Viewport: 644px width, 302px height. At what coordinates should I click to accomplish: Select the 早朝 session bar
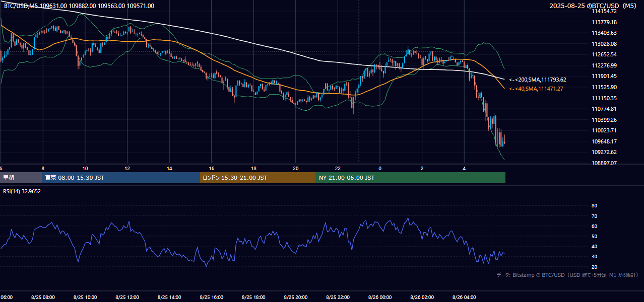point(21,178)
